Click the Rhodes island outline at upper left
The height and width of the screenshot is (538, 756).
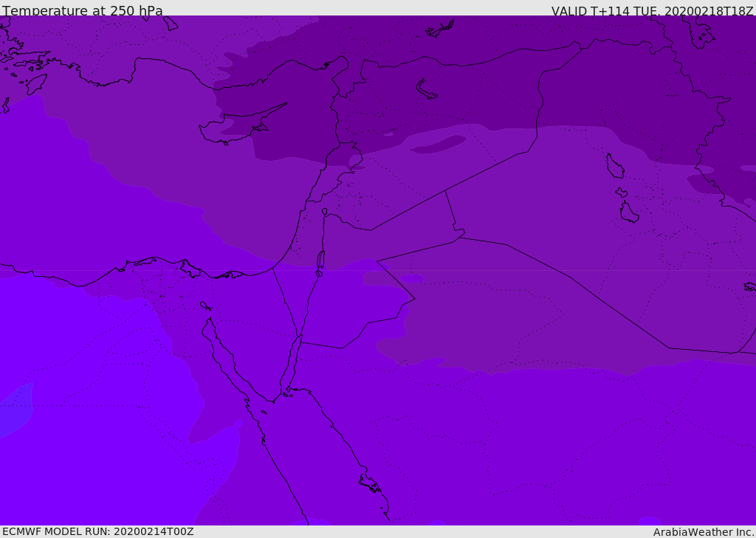click(35, 83)
